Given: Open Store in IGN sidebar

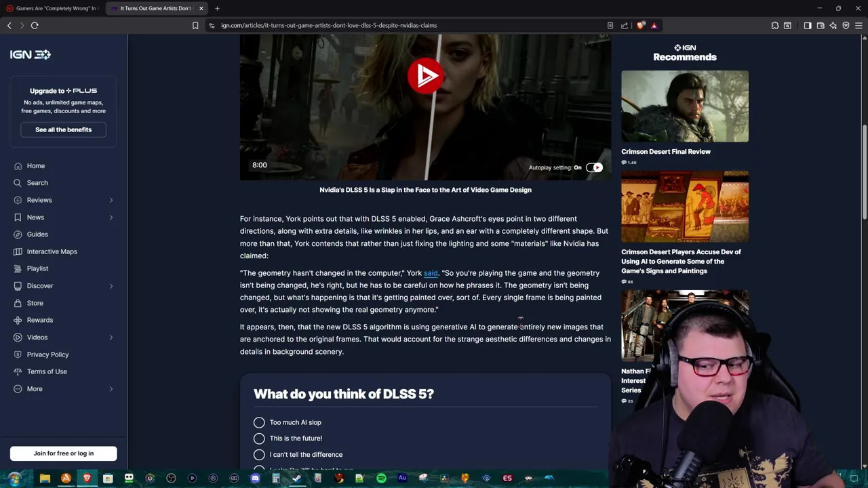Looking at the screenshot, I should pyautogui.click(x=35, y=303).
